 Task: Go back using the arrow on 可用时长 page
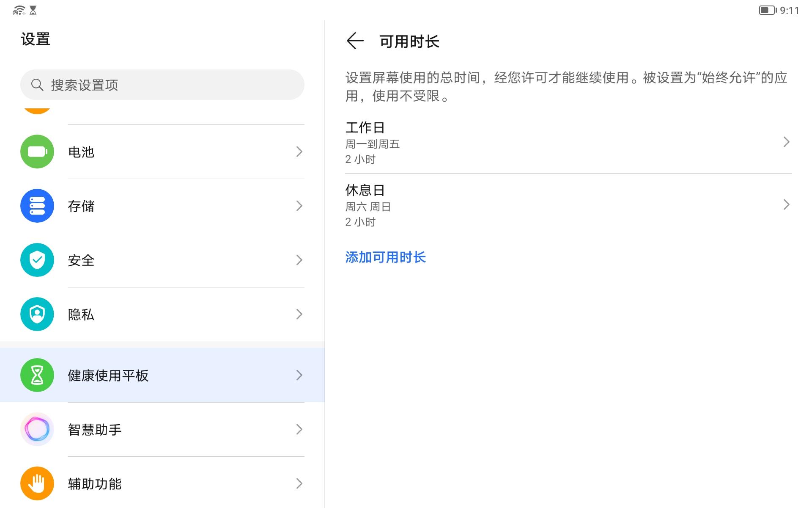coord(355,41)
